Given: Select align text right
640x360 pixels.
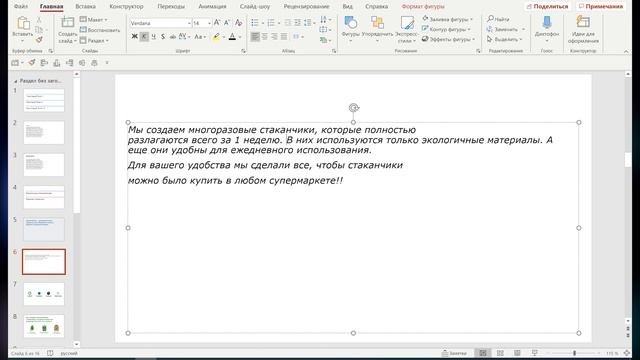Looking at the screenshot, I should coord(274,37).
